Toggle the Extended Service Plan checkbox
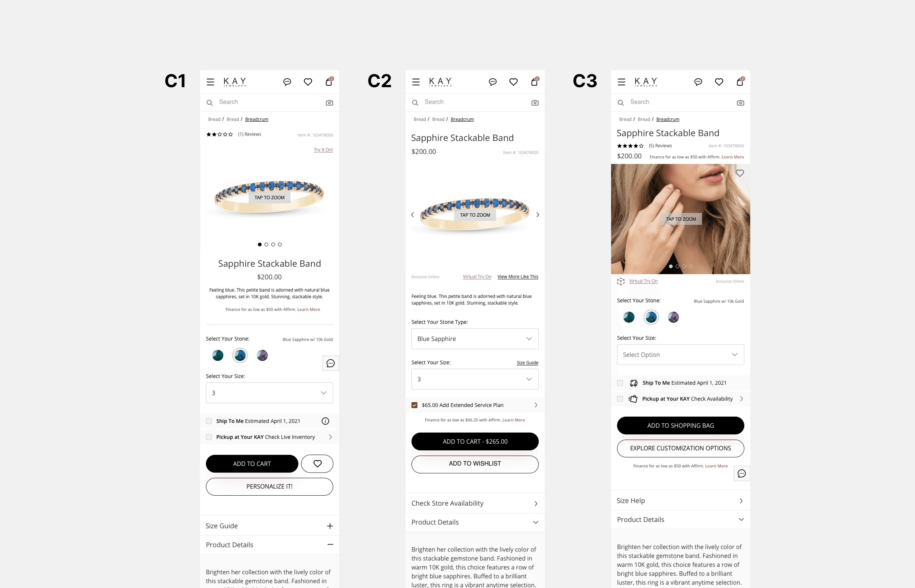 pyautogui.click(x=414, y=405)
